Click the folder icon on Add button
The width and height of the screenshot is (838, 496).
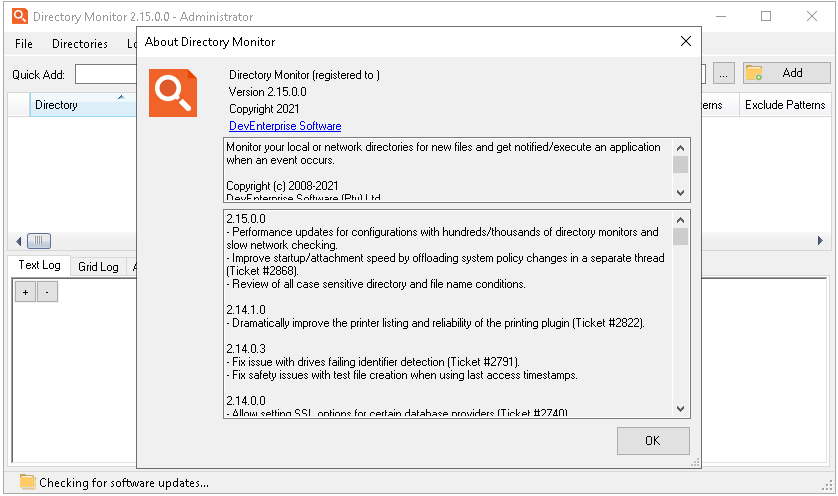(x=754, y=73)
